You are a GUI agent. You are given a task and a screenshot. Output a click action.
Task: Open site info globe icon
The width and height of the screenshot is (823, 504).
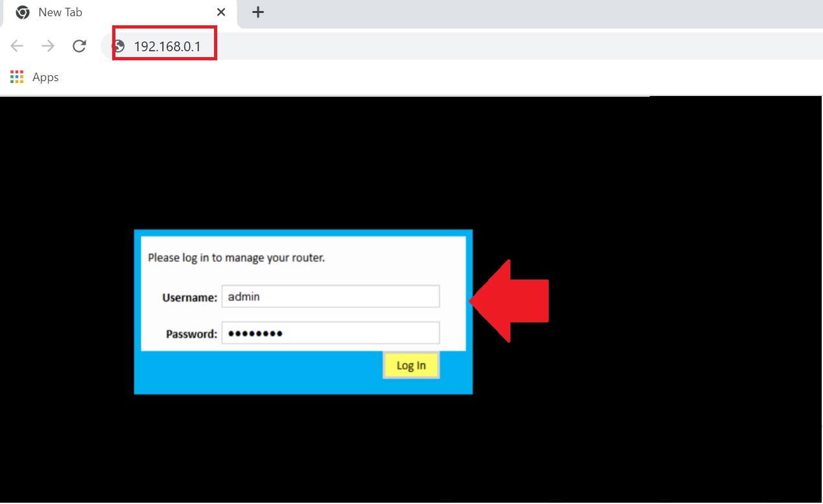(119, 46)
